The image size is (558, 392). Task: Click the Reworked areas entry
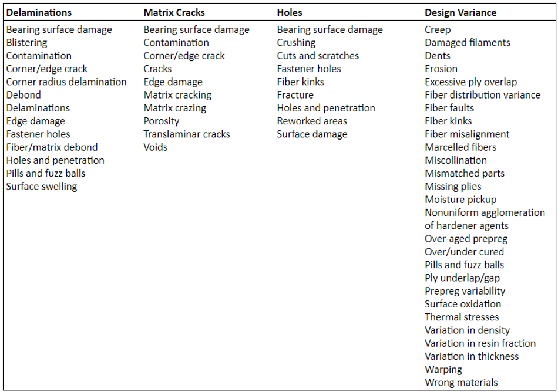[x=312, y=121]
